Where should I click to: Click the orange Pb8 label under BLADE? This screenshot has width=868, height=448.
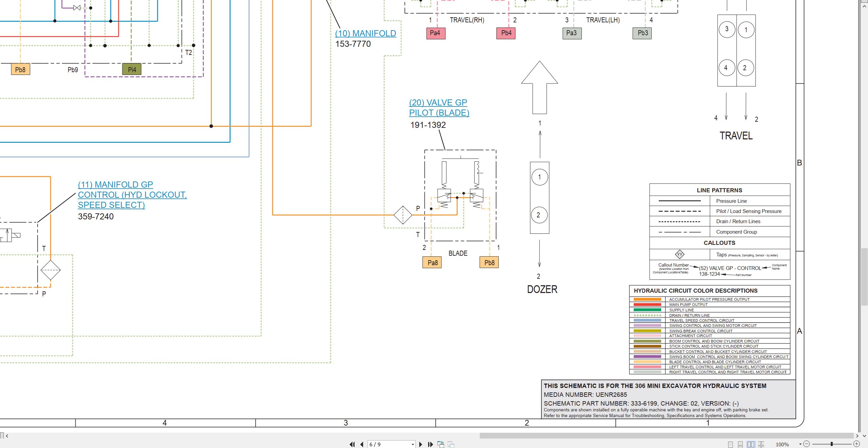[489, 262]
